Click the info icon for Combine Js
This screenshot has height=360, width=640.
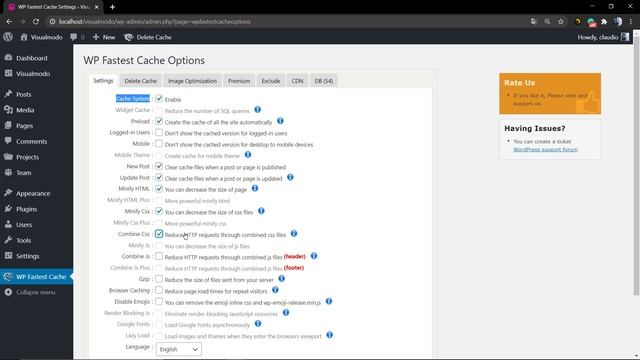314,256
